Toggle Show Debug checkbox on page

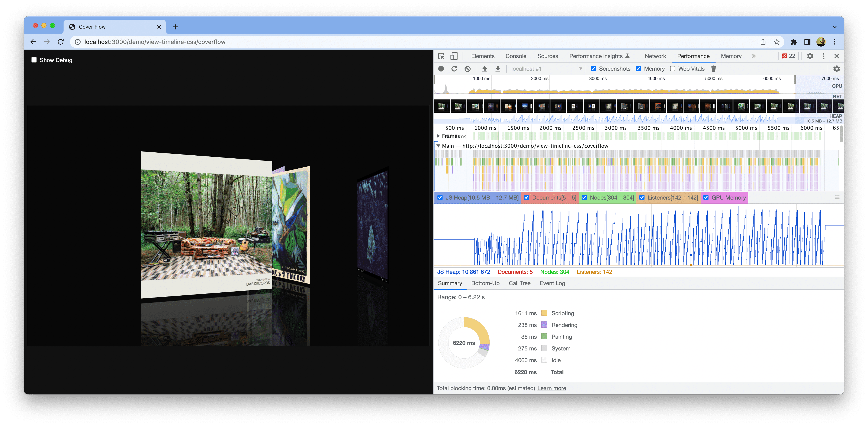[34, 60]
